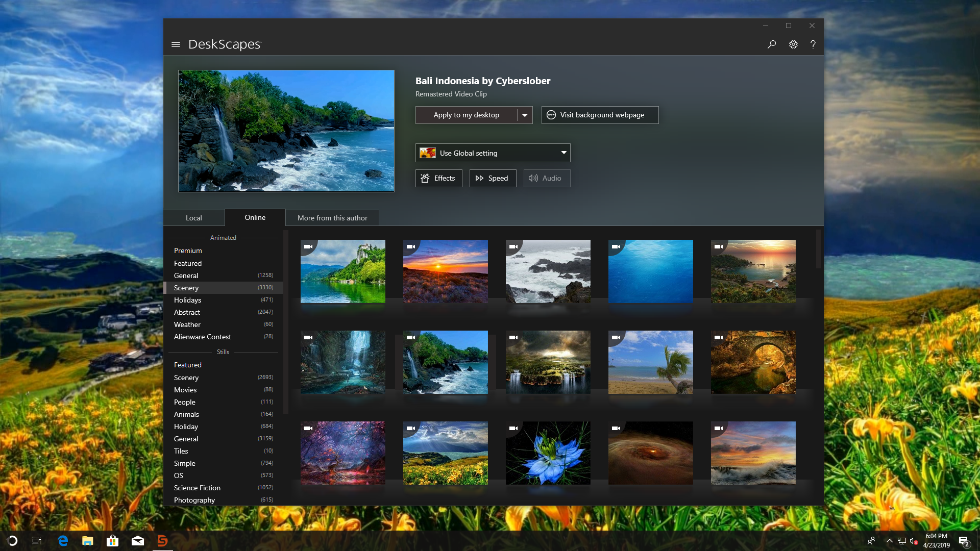Screen dimensions: 980x551
Task: Click the Edge browser taskbar icon
Action: click(63, 540)
